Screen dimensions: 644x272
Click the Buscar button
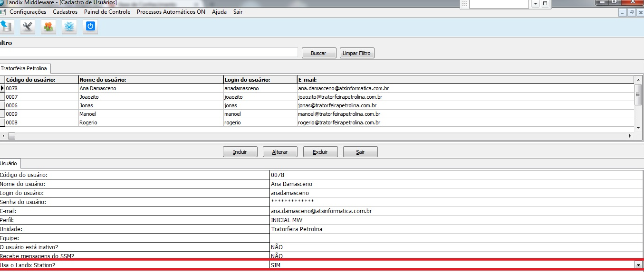coord(319,53)
